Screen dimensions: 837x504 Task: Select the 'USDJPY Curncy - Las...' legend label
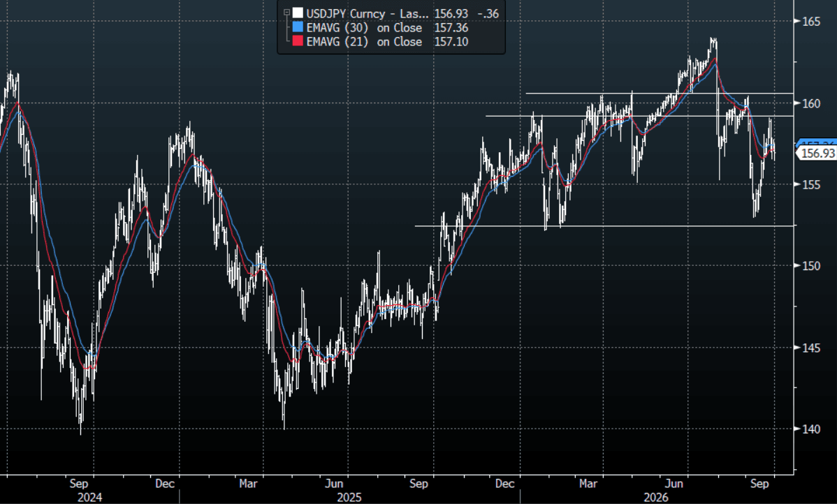point(367,13)
